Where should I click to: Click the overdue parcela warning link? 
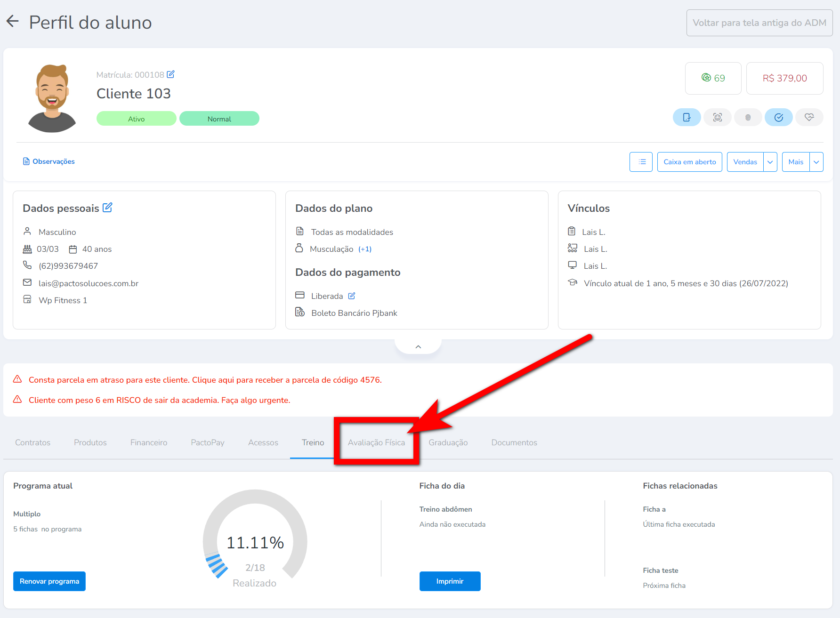click(205, 380)
